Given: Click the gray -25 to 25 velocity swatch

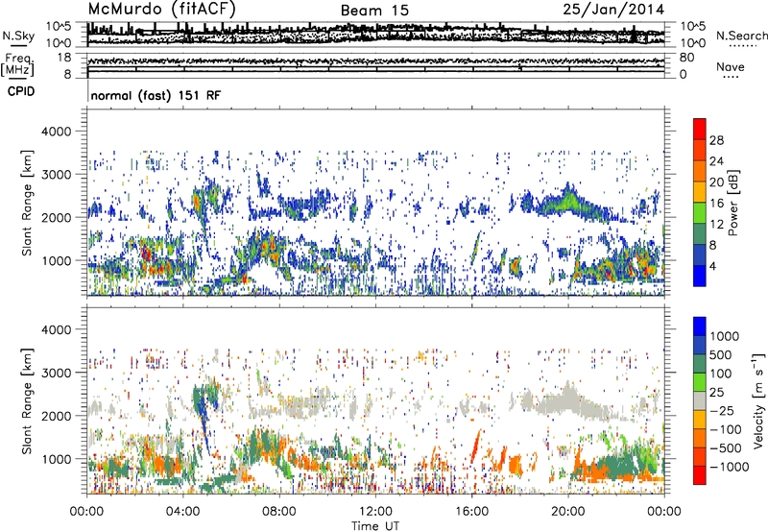Looking at the screenshot, I should 700,400.
